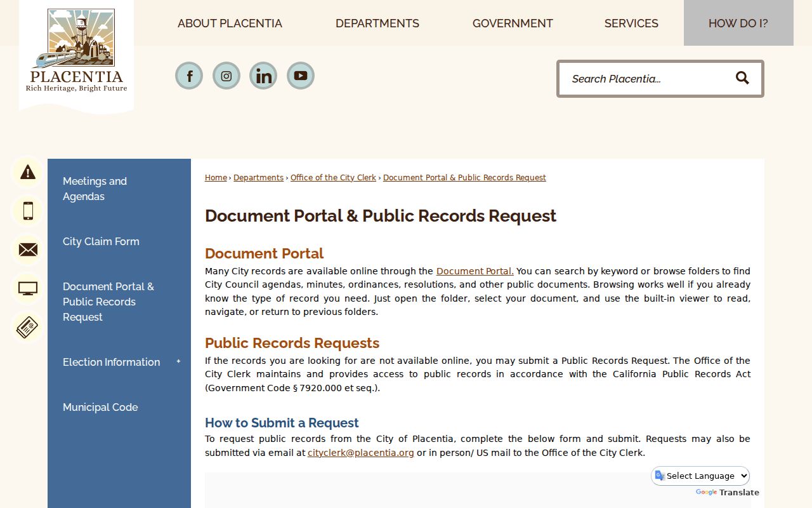Open the Election Information page
The height and width of the screenshot is (508, 812).
point(111,362)
